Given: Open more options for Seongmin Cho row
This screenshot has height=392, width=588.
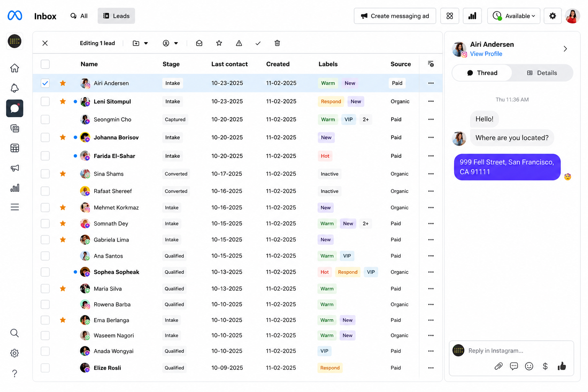Looking at the screenshot, I should point(431,119).
